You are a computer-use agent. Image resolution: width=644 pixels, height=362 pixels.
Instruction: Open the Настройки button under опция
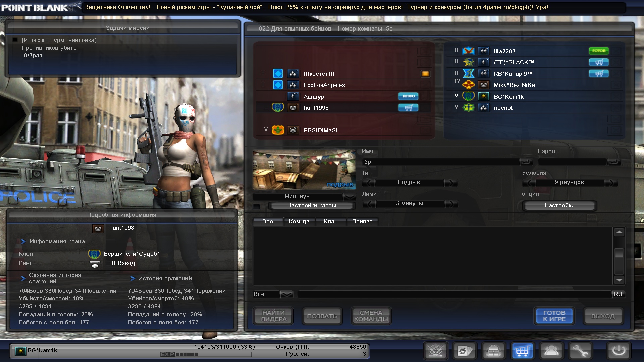click(559, 206)
